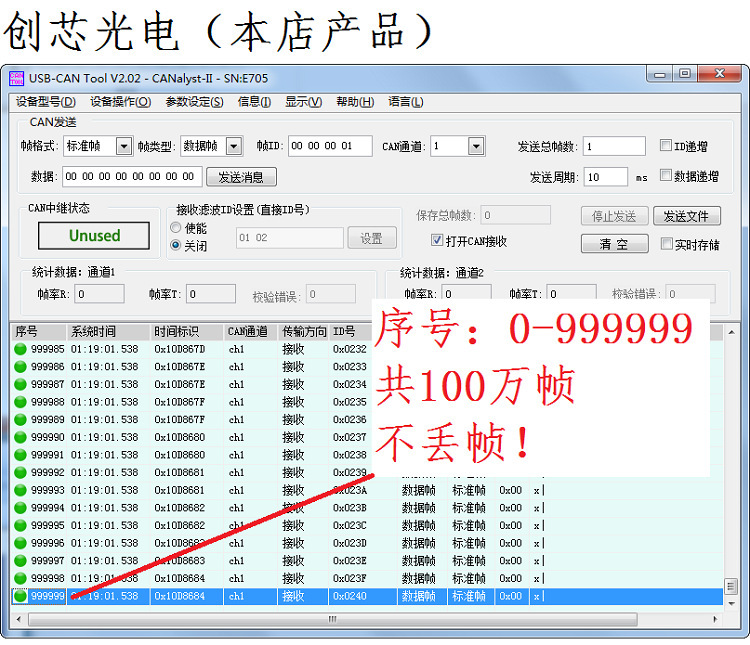Screen dimensions: 750x645
Task: Click the horizontal scrollbar thumb
Action: (x=332, y=619)
